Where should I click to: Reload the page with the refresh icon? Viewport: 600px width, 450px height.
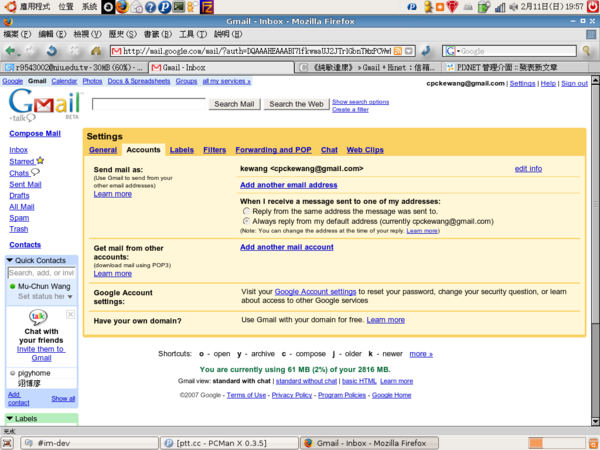click(x=52, y=51)
